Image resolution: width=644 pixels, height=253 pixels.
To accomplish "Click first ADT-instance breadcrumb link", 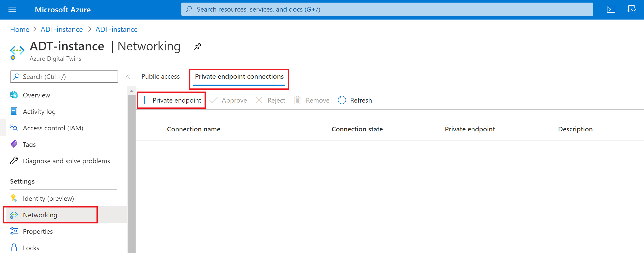I will [x=62, y=30].
